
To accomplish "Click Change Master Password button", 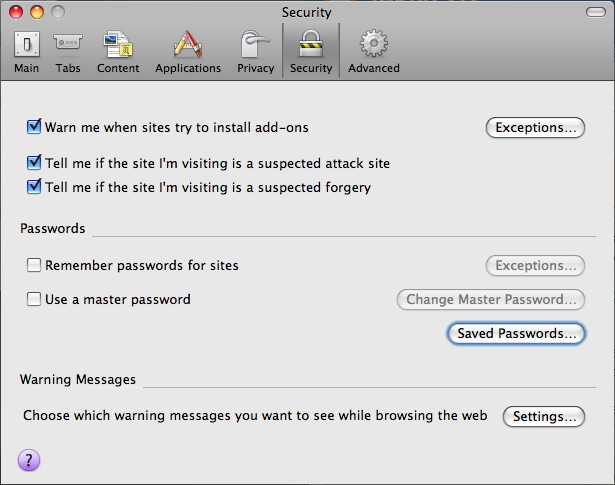I will pos(491,300).
